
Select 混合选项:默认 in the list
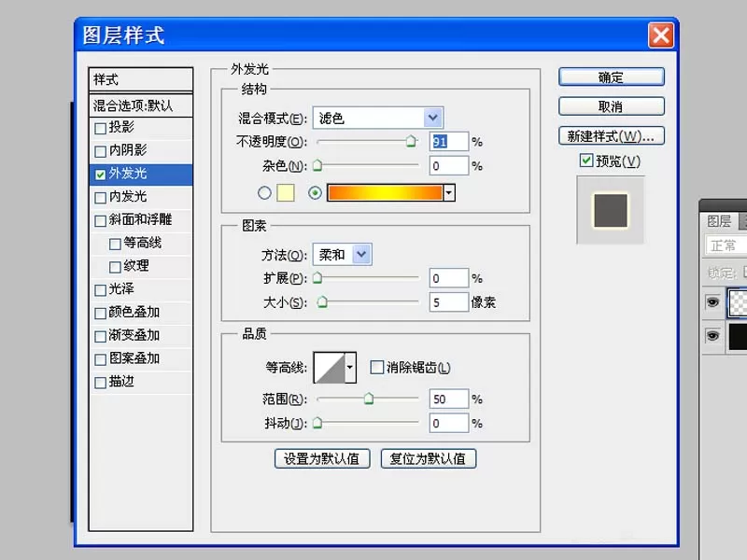pos(141,105)
